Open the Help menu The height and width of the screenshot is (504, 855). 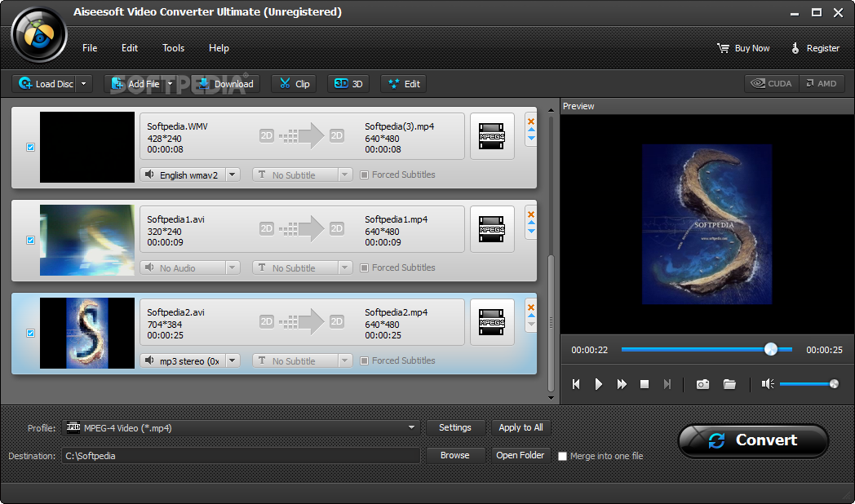coord(219,48)
